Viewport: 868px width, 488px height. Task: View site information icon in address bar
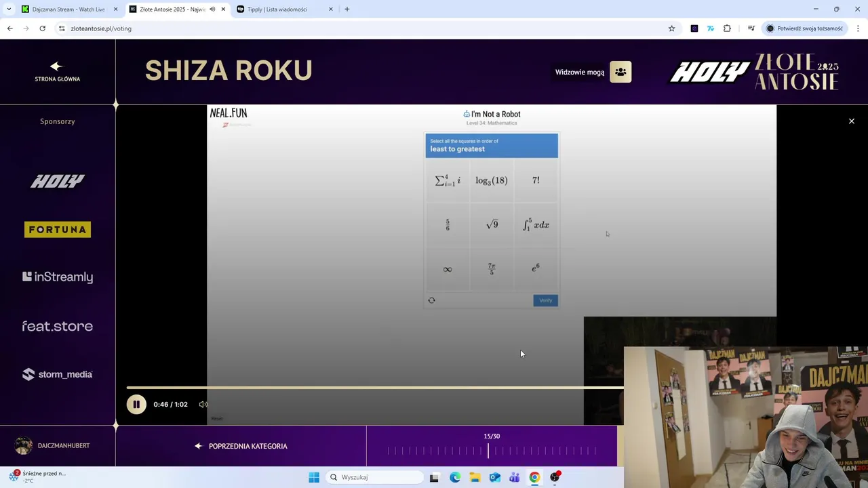click(x=62, y=28)
